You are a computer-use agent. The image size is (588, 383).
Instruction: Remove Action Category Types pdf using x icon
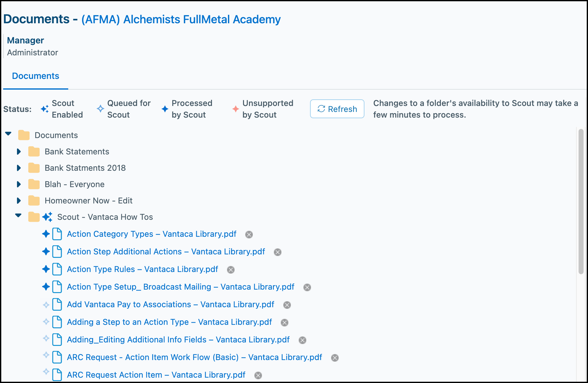[x=249, y=235]
